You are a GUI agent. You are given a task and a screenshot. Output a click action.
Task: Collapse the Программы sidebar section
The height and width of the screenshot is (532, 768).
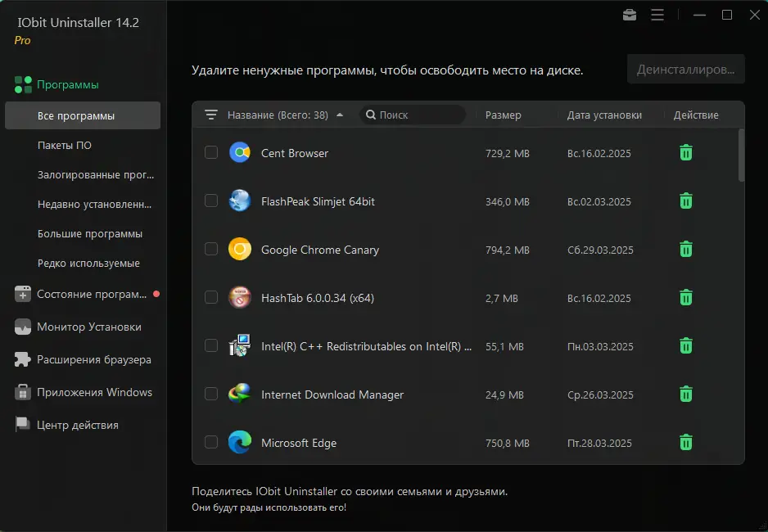click(x=67, y=84)
